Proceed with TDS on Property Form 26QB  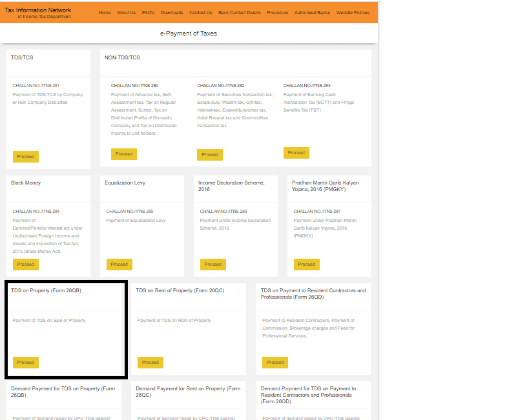click(x=26, y=363)
